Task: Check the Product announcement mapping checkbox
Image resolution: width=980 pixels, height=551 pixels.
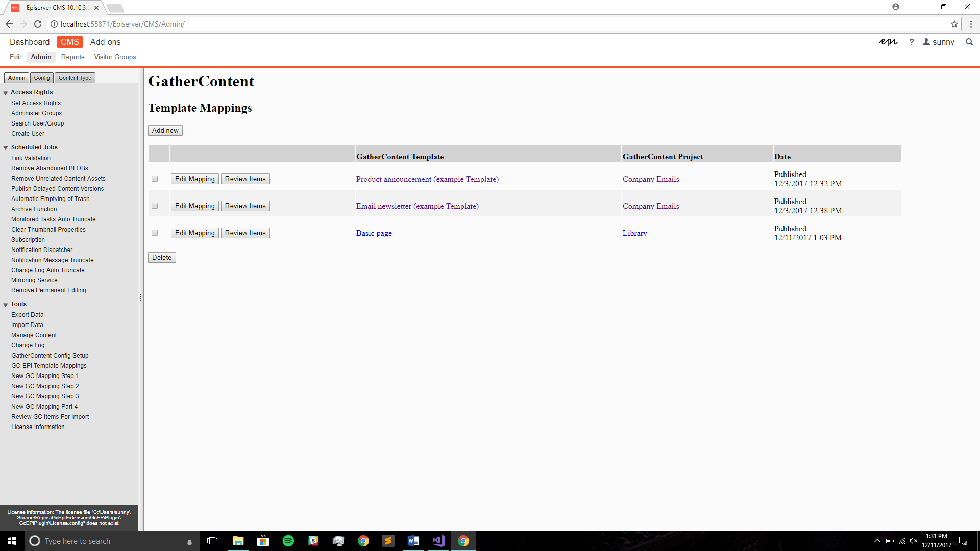Action: pos(155,179)
